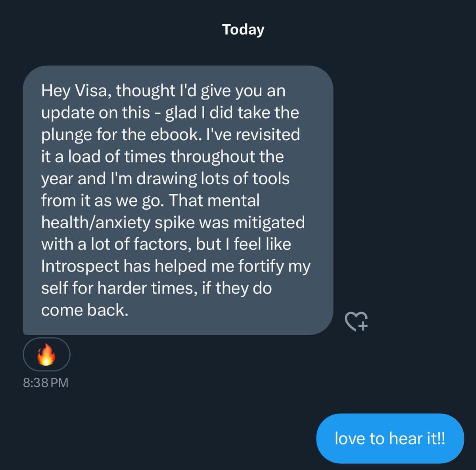Click the word "update" in the message
Screen dimensions: 476x470
(x=67, y=113)
